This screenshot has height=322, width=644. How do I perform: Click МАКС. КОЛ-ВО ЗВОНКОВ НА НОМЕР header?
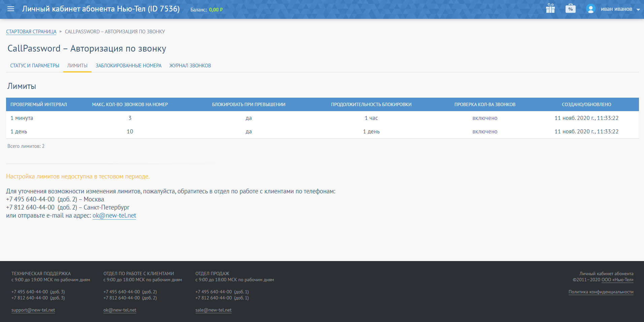(x=130, y=104)
